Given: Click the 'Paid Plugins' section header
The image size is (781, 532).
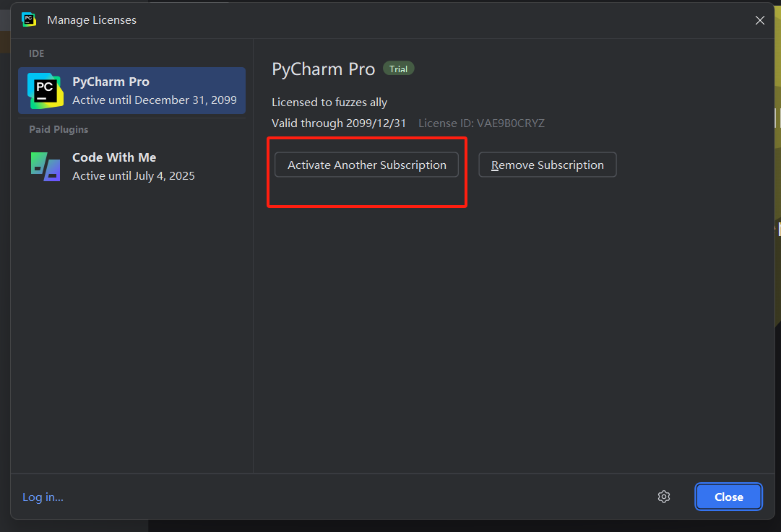Looking at the screenshot, I should pos(59,129).
